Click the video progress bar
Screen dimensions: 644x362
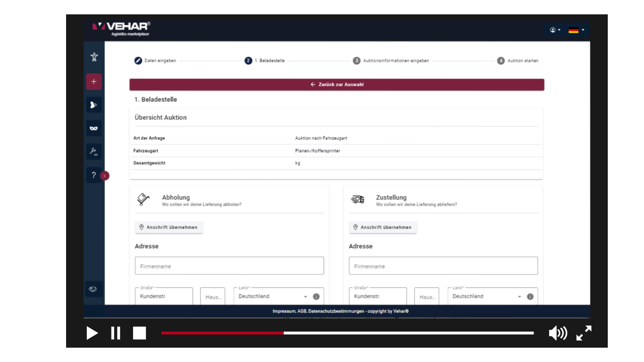tap(347, 333)
